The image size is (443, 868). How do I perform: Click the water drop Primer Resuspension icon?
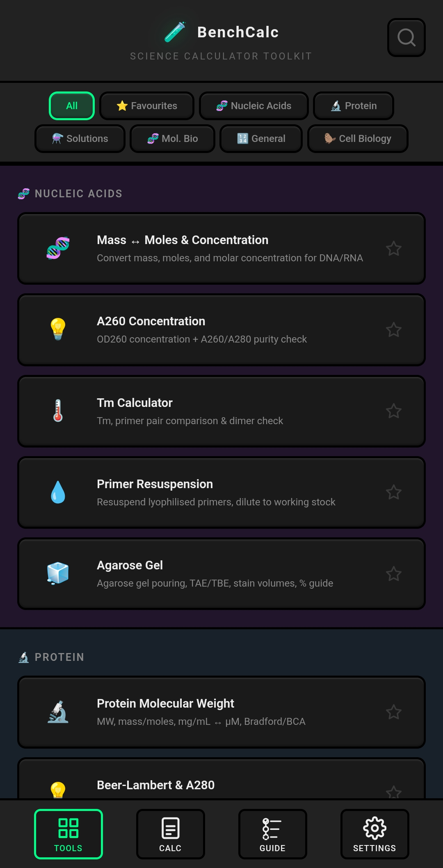(58, 492)
